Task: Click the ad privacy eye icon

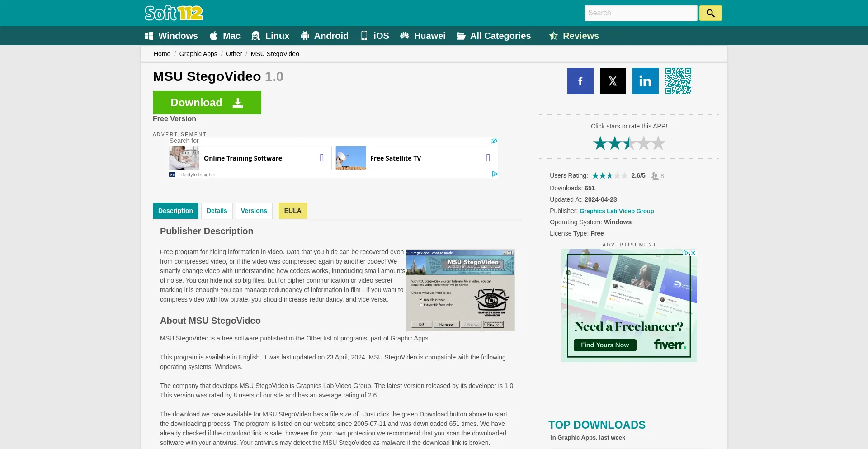Action: click(494, 141)
